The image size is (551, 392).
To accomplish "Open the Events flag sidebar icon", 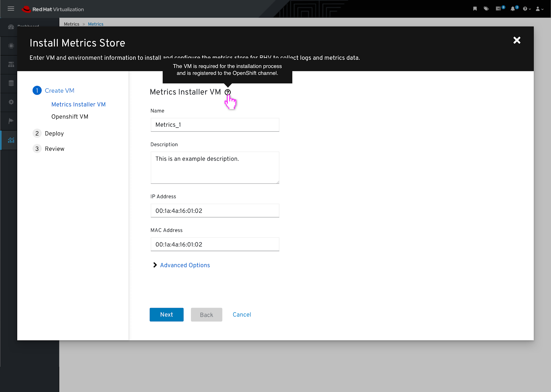I will click(x=11, y=121).
